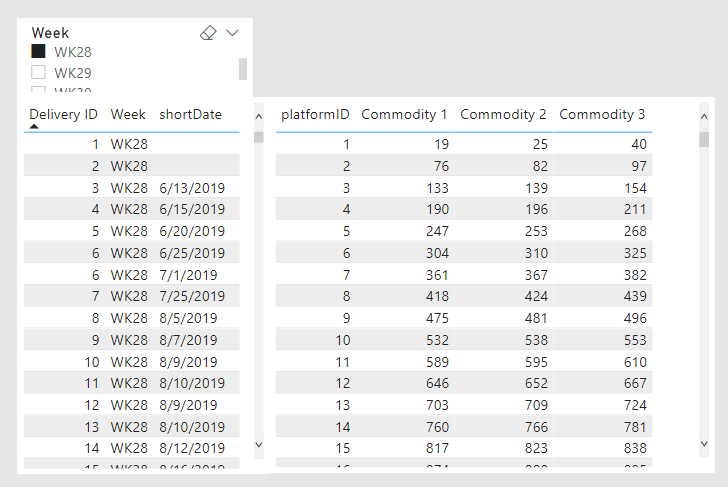Select the 8/7/2019 date cell
Image resolution: width=728 pixels, height=487 pixels.
(x=188, y=340)
